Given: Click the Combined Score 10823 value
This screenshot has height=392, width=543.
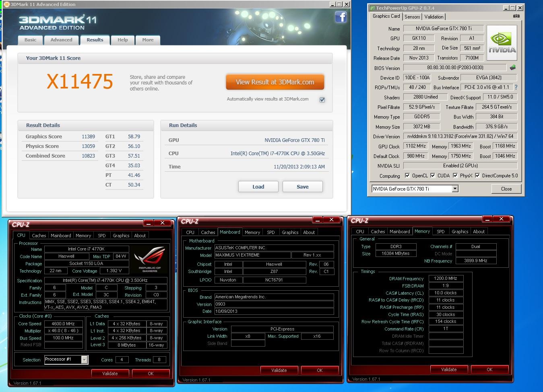Looking at the screenshot, I should coord(88,156).
